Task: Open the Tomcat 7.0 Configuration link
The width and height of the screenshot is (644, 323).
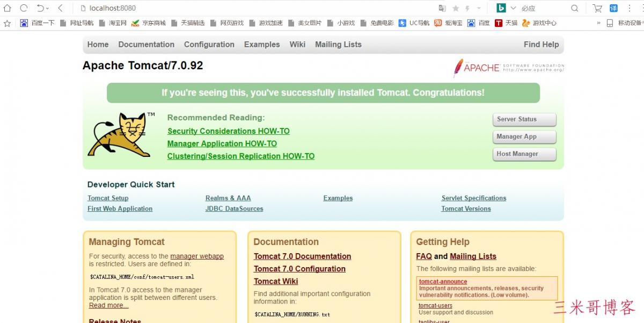Action: tap(300, 269)
